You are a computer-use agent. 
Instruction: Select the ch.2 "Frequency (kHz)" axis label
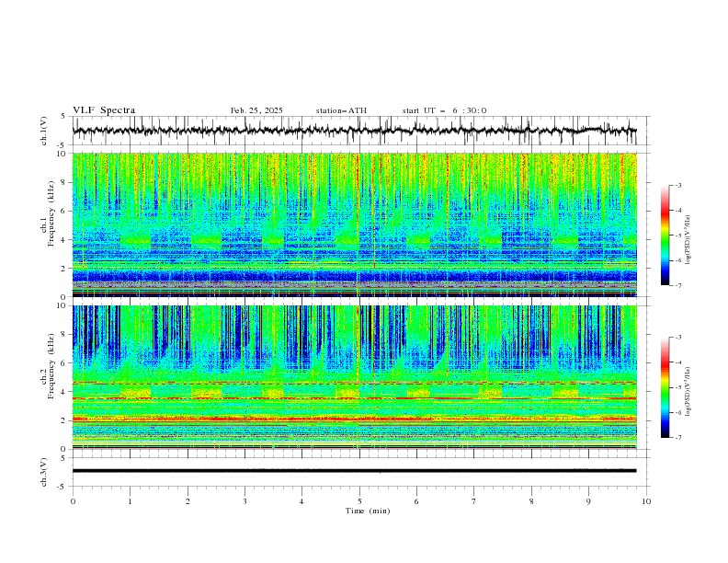51,366
